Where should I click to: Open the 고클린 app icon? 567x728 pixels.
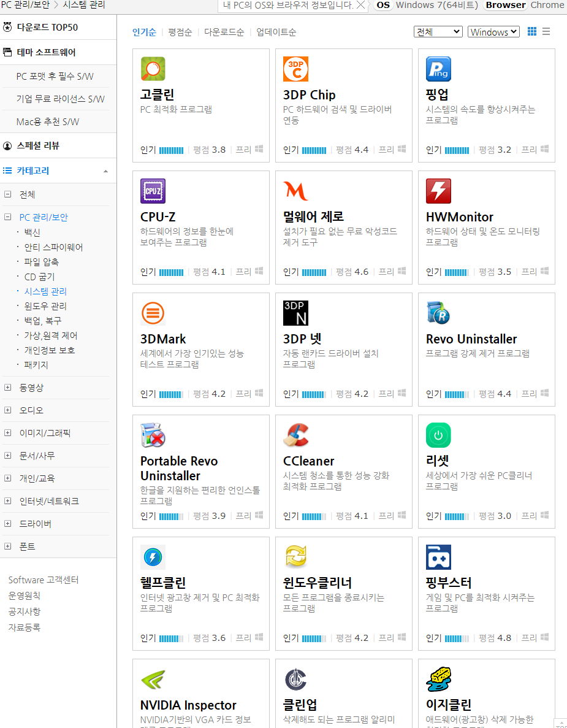(153, 69)
